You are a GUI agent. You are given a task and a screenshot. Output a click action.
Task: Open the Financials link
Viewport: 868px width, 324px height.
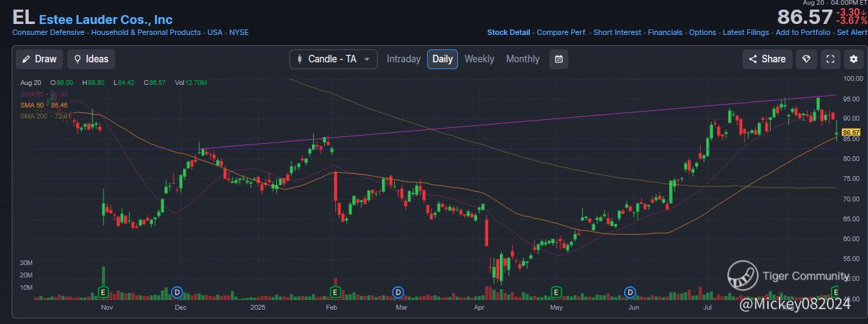(x=665, y=32)
